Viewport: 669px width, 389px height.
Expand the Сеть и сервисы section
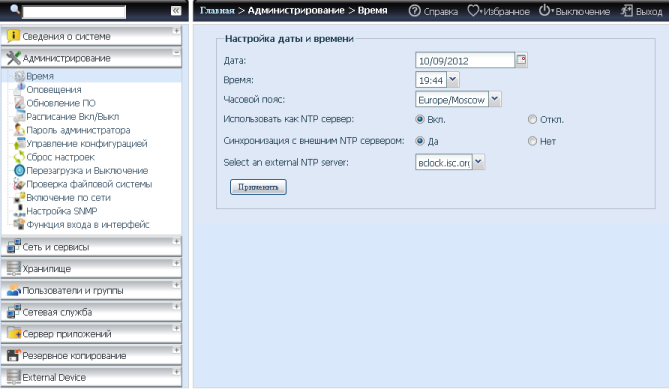(91, 247)
